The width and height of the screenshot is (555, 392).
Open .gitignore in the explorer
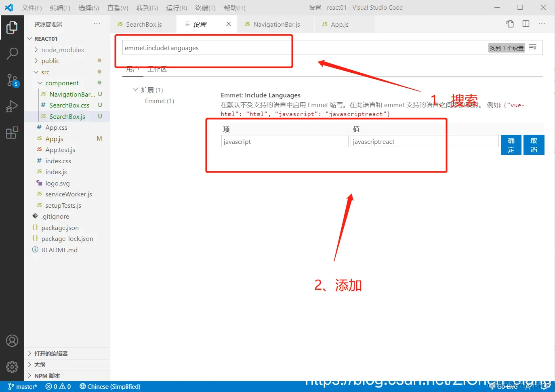[67, 216]
